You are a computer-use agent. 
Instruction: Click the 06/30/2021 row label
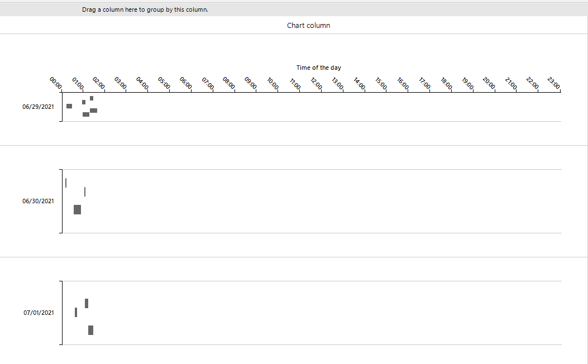click(38, 201)
